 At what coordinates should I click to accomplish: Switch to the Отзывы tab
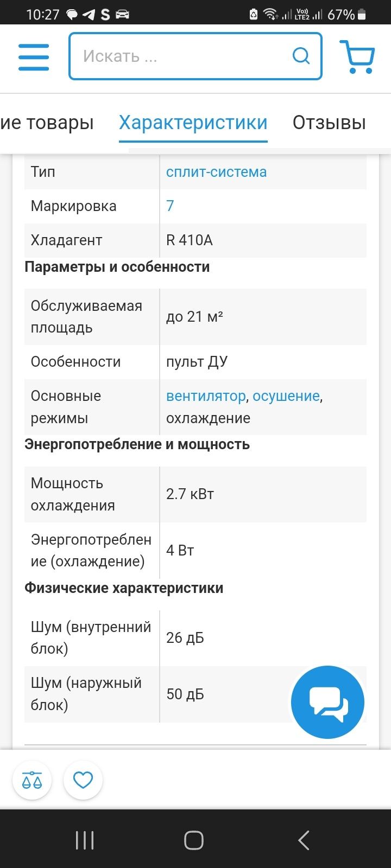click(329, 123)
